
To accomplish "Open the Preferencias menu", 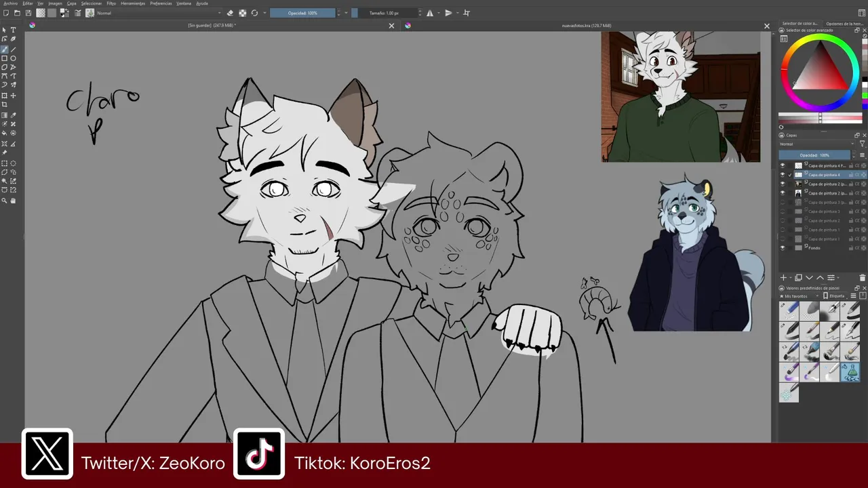I will tap(161, 3).
